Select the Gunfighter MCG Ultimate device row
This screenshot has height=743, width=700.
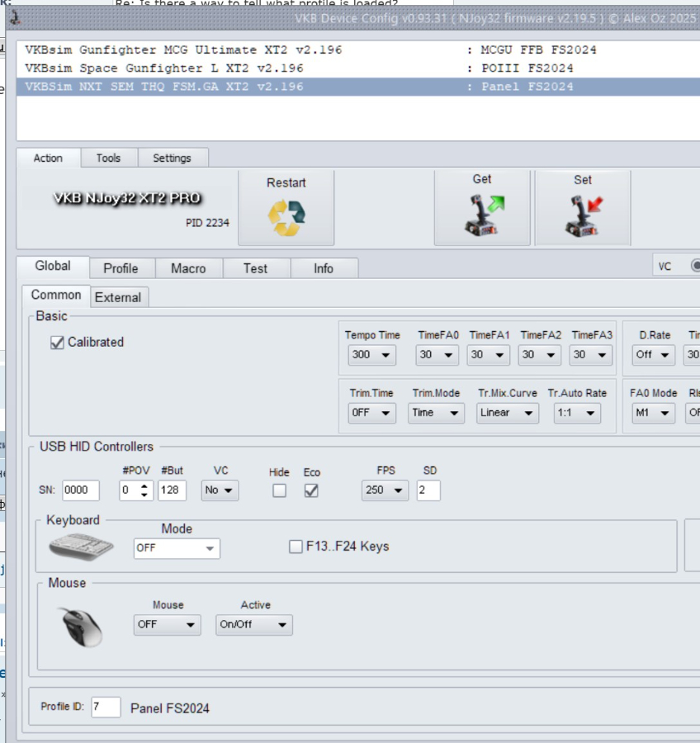click(x=358, y=50)
